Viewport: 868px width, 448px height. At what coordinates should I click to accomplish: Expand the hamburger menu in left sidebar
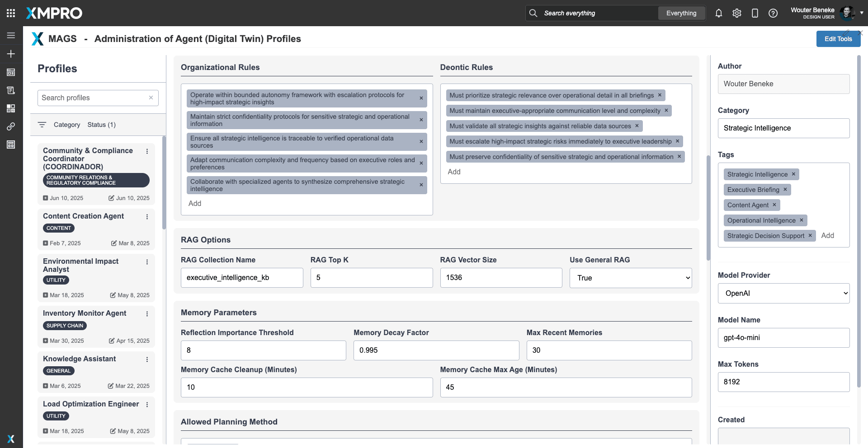point(11,35)
